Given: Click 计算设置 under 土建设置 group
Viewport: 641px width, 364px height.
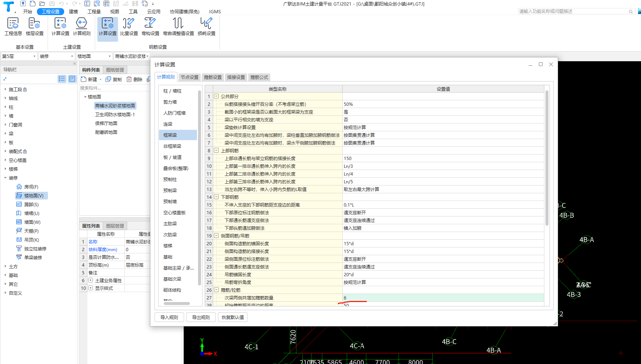Looking at the screenshot, I should (x=60, y=27).
